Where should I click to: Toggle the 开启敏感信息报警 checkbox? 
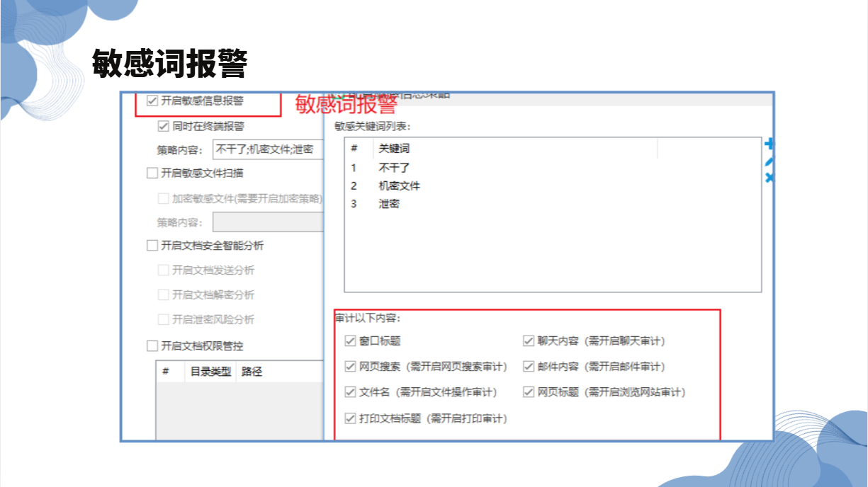(x=152, y=101)
